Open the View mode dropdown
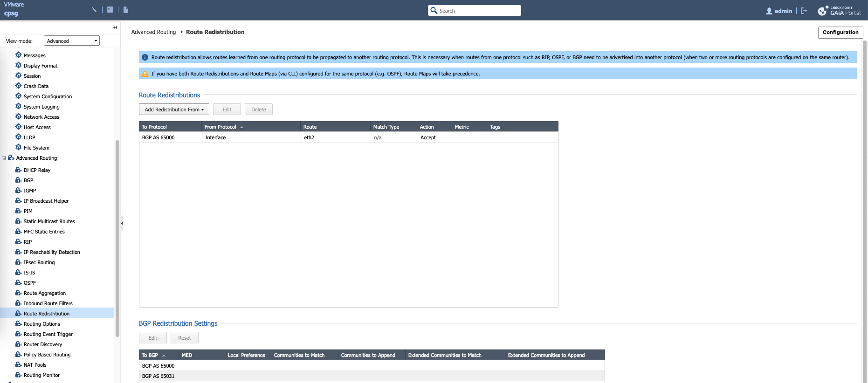Screen dimensions: 868x383 71,41
